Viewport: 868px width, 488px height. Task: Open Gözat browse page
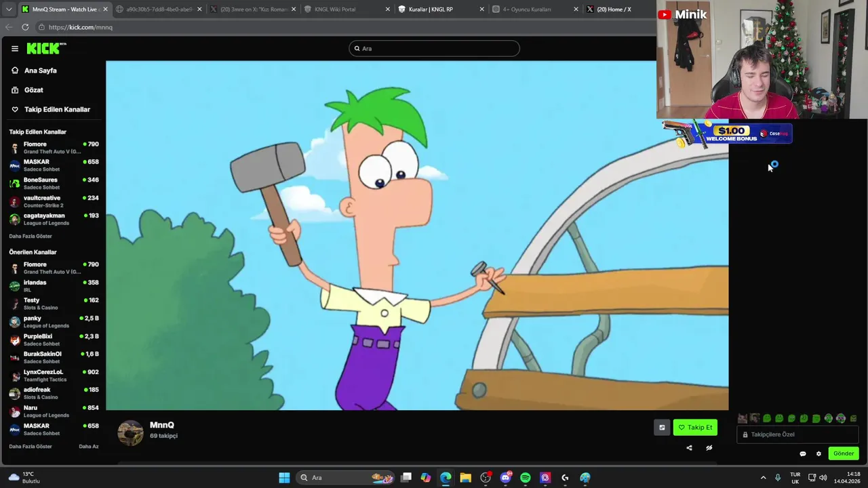[34, 89]
